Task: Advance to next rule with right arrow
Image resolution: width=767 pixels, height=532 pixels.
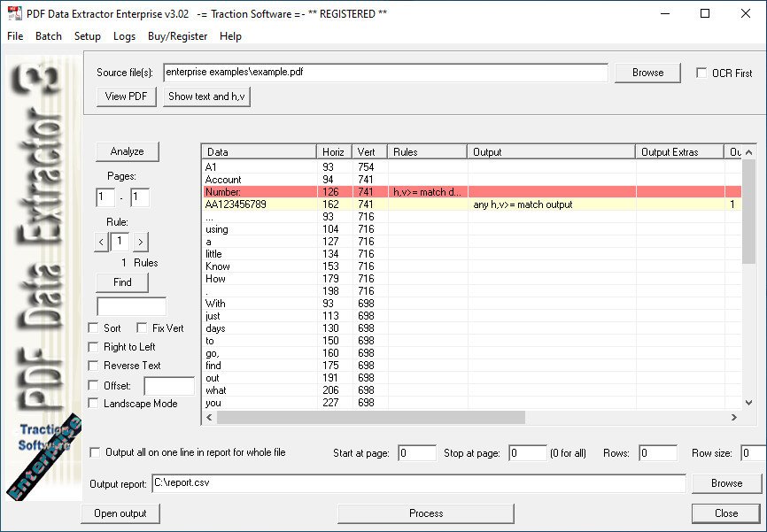Action: [x=141, y=241]
